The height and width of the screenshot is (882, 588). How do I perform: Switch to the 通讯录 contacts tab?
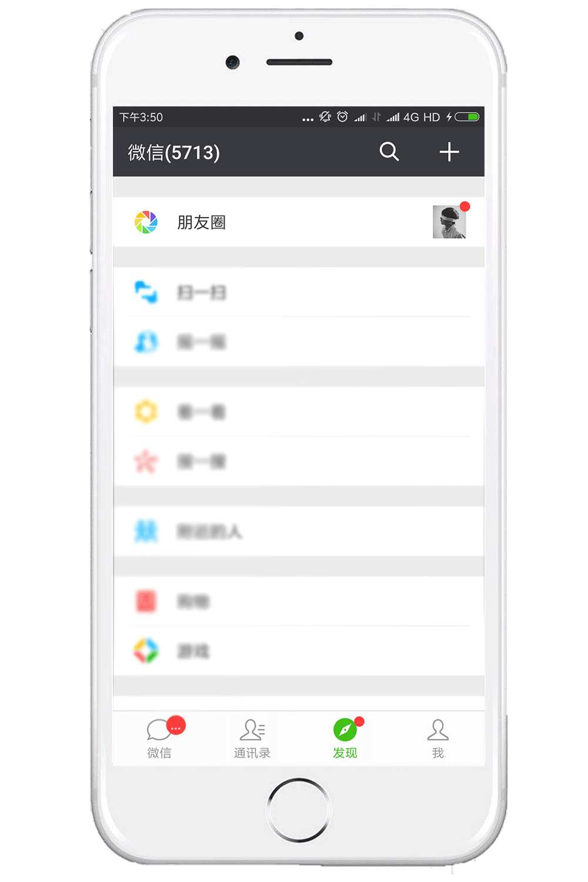point(252,739)
